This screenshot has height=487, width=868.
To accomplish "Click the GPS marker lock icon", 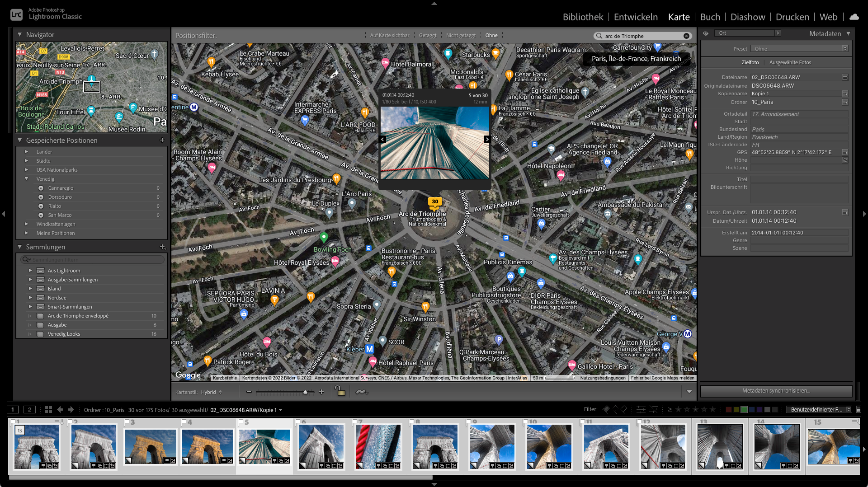I will (340, 391).
